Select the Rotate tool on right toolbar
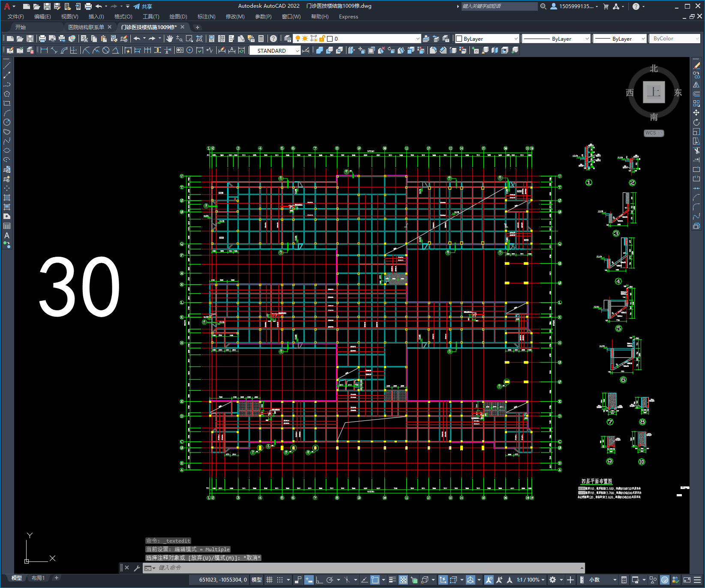705x588 pixels. pyautogui.click(x=696, y=122)
